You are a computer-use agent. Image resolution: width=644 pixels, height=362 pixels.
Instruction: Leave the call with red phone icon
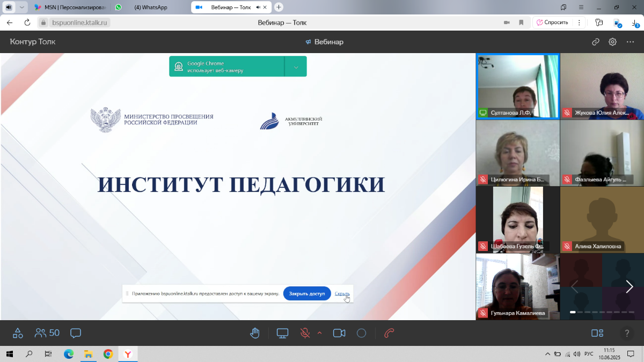(390, 333)
